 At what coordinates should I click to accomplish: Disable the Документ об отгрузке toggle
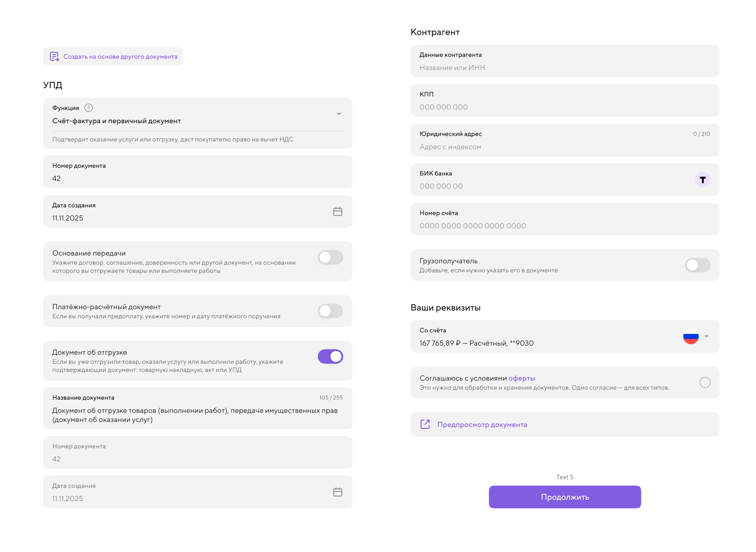[x=330, y=356]
